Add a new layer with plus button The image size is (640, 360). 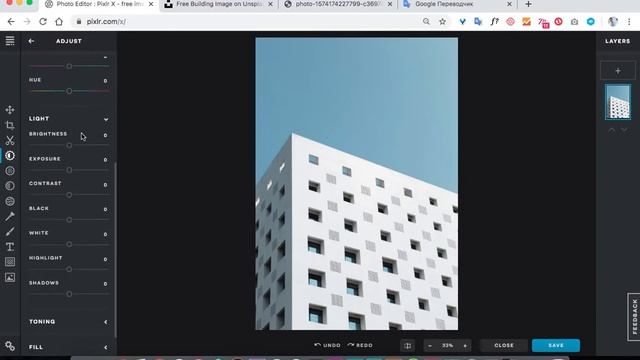point(618,71)
